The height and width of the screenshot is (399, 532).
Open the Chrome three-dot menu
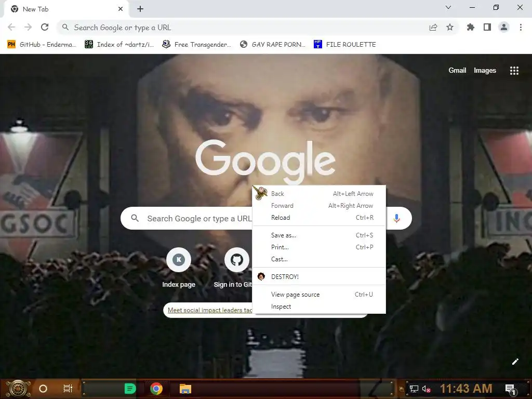pos(521,27)
